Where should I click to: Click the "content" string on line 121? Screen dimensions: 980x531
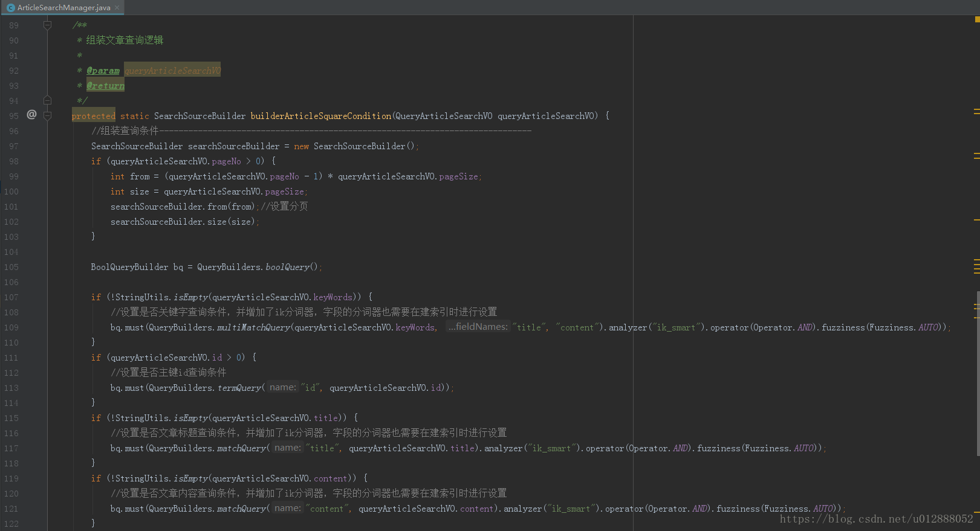point(327,509)
